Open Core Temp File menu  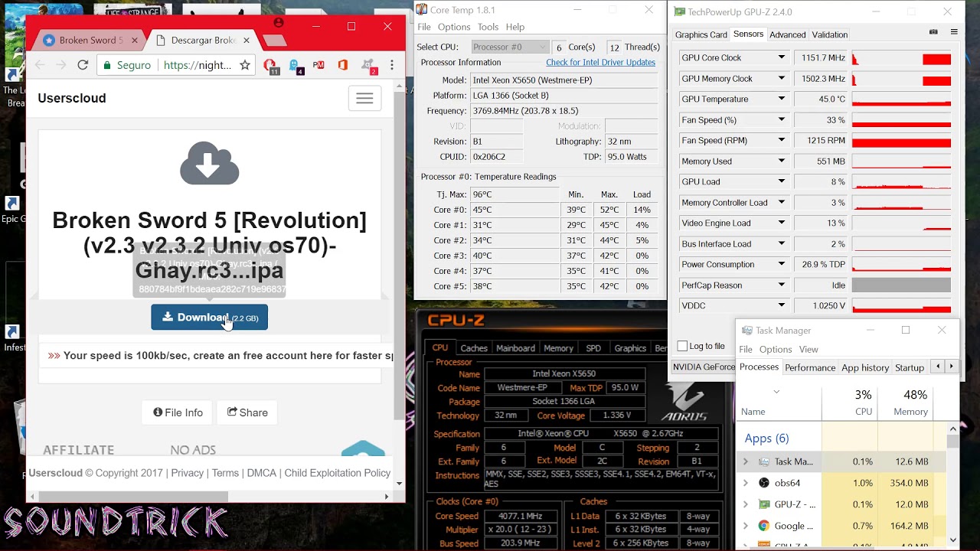[423, 27]
